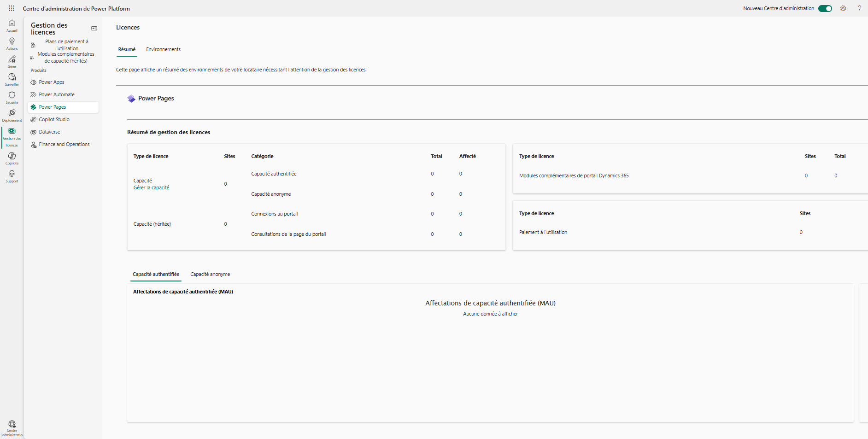Switch to the Environnements tab

pyautogui.click(x=164, y=49)
